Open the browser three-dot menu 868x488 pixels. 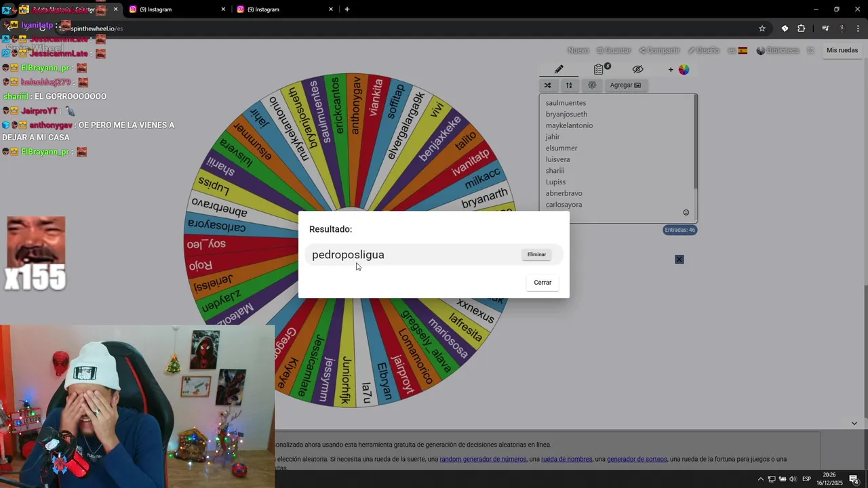point(859,28)
